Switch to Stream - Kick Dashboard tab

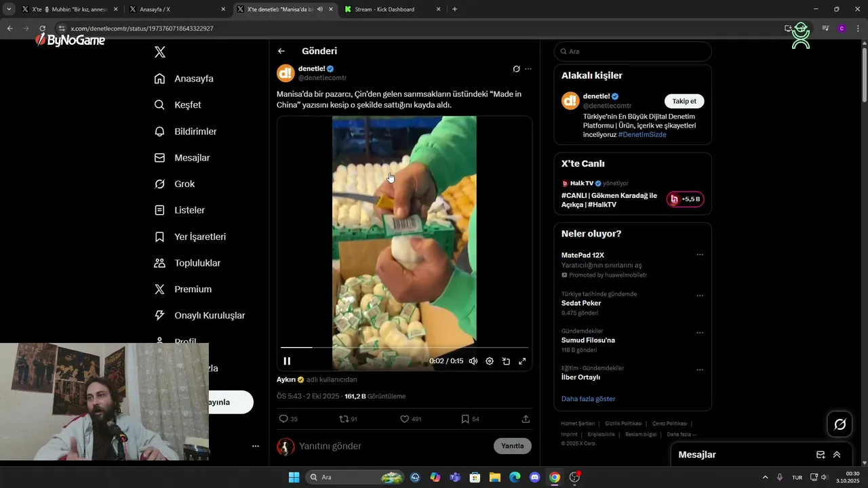(393, 9)
